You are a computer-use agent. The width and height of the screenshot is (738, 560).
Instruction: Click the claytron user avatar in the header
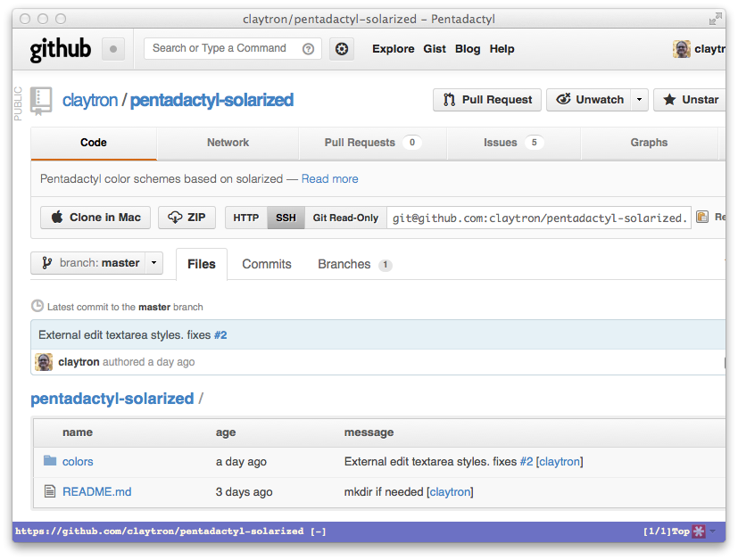point(681,49)
